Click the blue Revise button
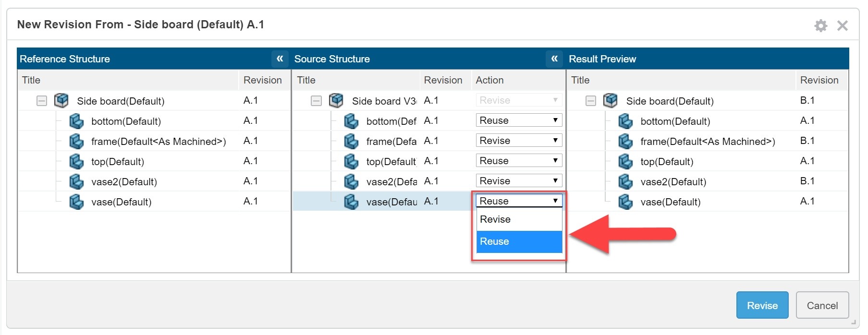868x335 pixels. pyautogui.click(x=762, y=305)
